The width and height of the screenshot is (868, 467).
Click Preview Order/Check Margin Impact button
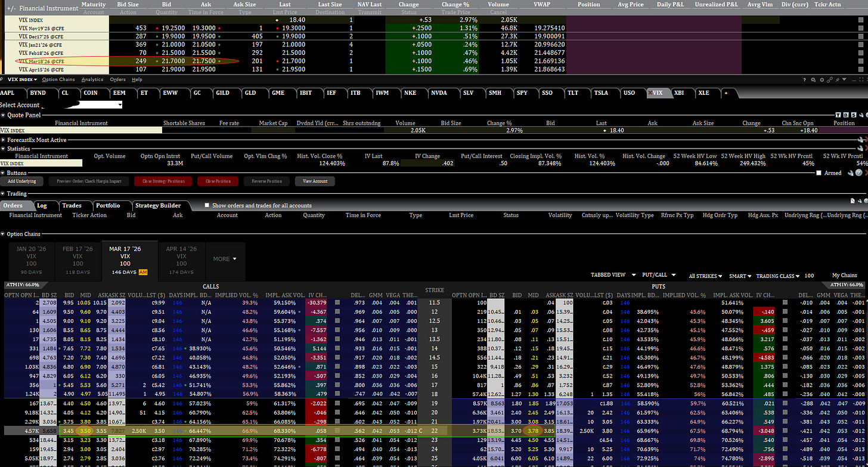[89, 181]
